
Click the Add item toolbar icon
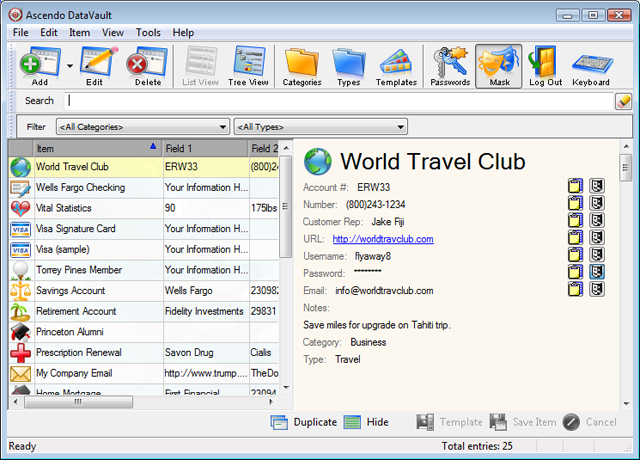tap(40, 66)
